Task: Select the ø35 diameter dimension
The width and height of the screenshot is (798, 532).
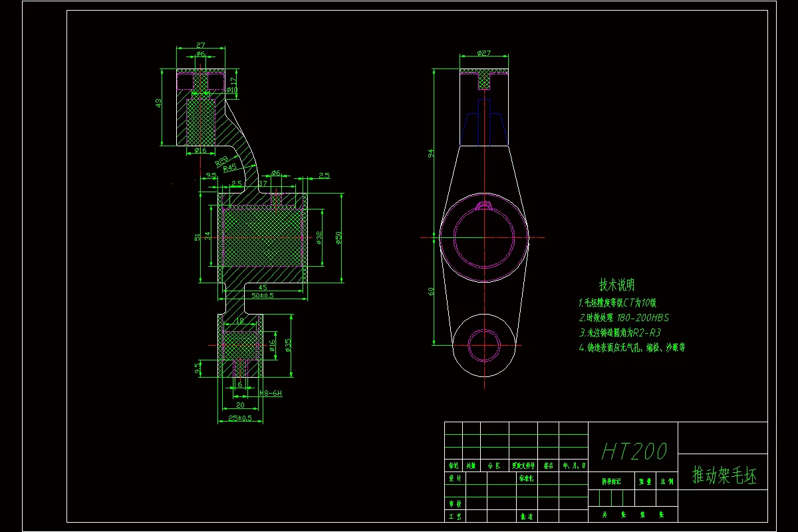Action: pyautogui.click(x=288, y=345)
